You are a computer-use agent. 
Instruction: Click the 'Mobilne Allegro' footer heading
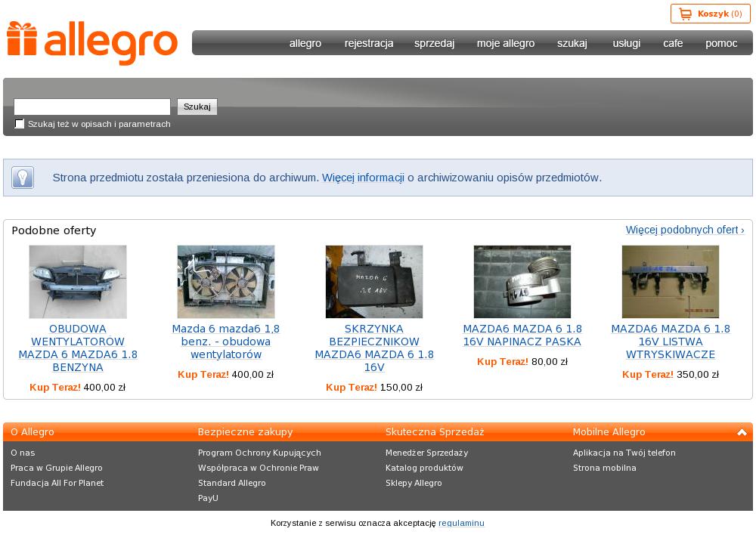point(609,432)
